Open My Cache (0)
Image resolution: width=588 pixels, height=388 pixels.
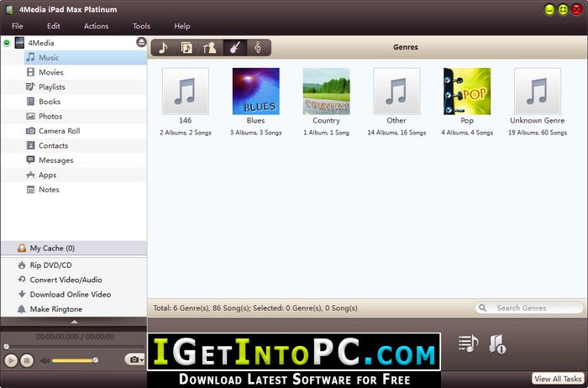[x=74, y=249]
